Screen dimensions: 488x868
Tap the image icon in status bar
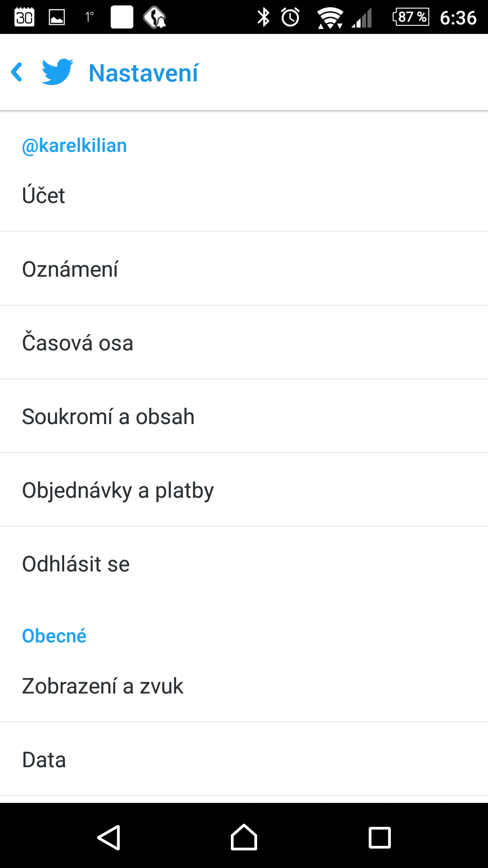(x=57, y=17)
